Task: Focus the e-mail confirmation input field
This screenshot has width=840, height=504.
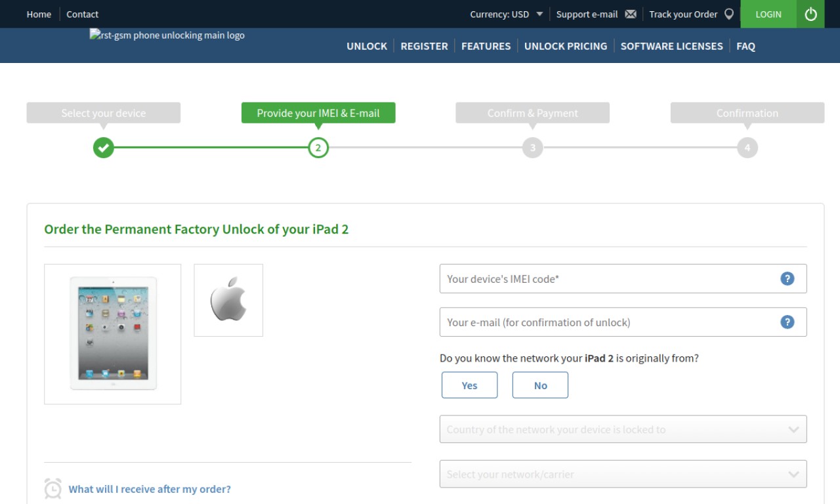Action: pyautogui.click(x=623, y=322)
